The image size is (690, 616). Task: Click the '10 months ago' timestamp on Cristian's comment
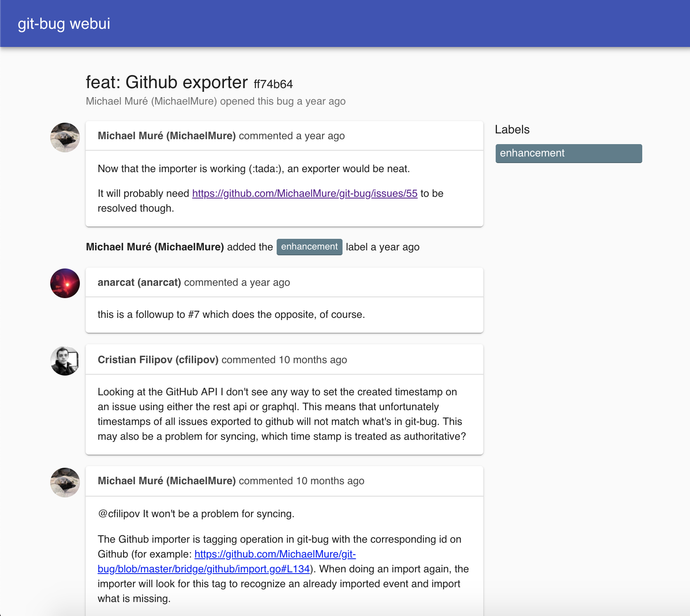(312, 360)
